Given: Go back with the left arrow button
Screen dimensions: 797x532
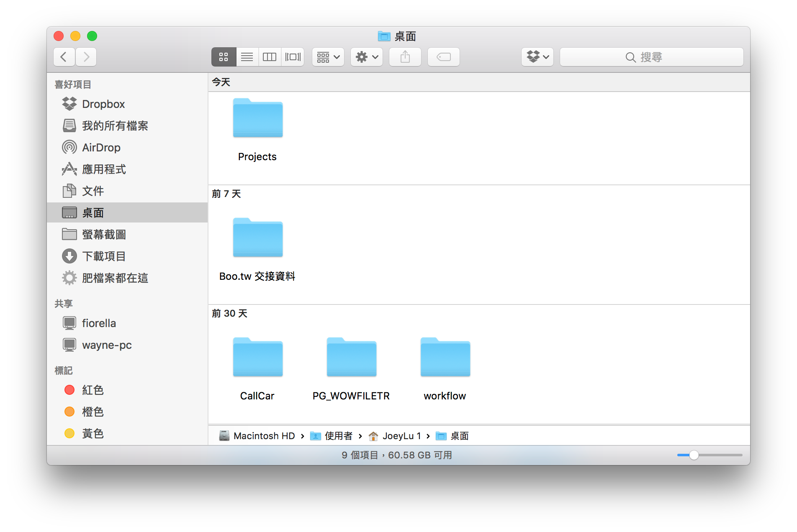Looking at the screenshot, I should click(64, 57).
